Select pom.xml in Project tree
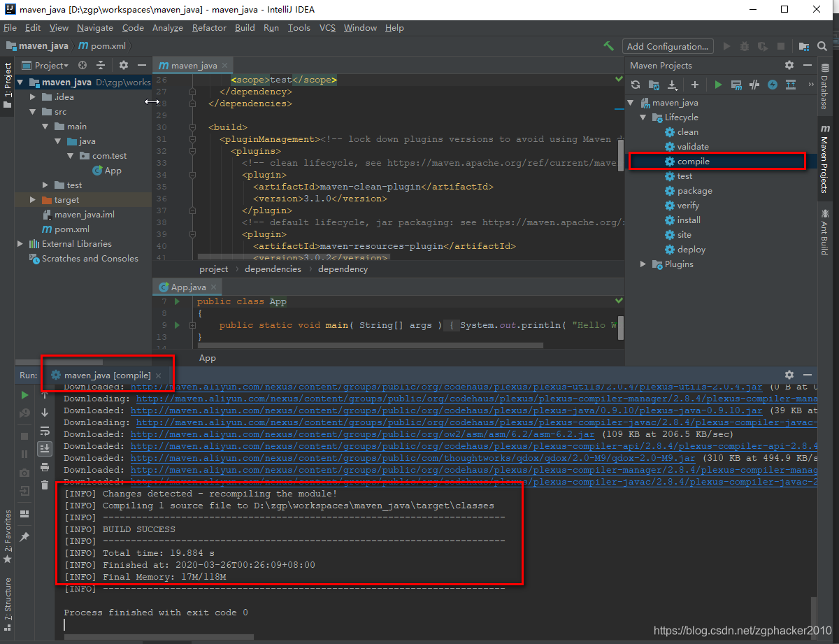839x644 pixels. [72, 229]
